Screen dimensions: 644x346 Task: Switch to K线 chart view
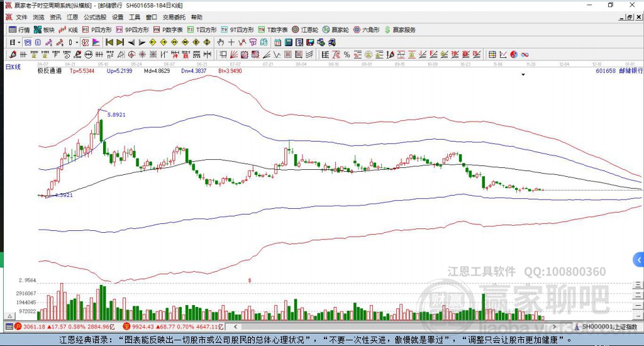(68, 30)
